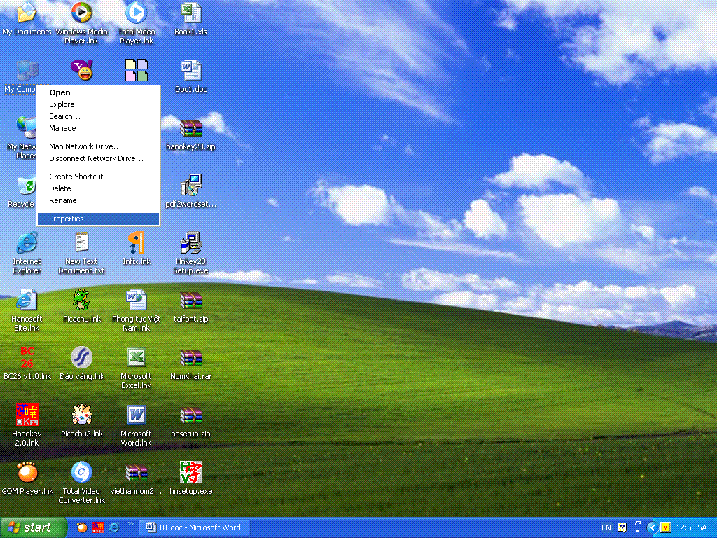Choose Explore in the context menu
Image resolution: width=720 pixels, height=541 pixels.
pyautogui.click(x=98, y=105)
